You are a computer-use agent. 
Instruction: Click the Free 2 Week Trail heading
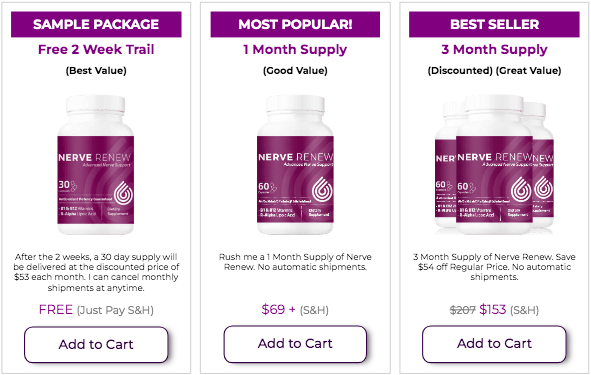[x=96, y=49]
